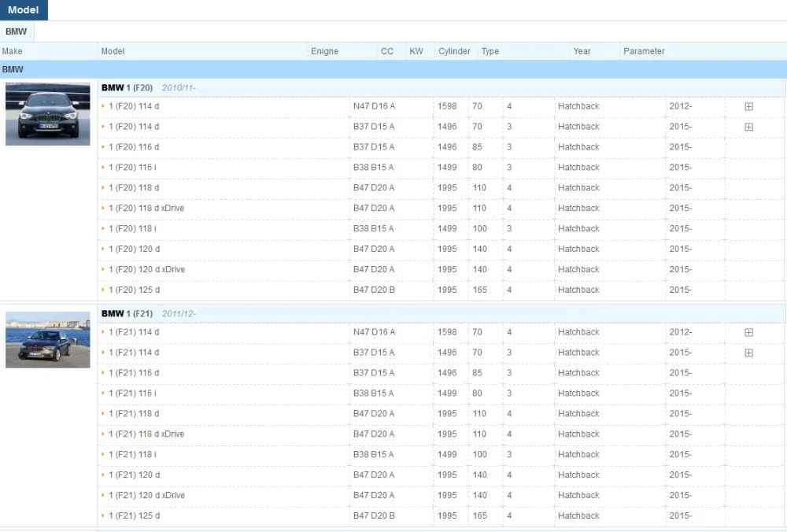
Task: Click Hatchback in the F20 116 d row
Action: click(578, 147)
